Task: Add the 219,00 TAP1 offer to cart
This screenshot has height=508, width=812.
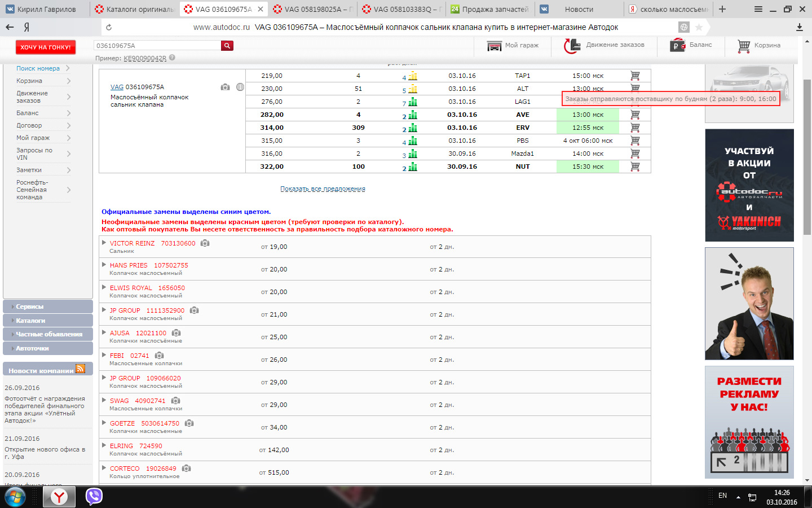Action: pyautogui.click(x=635, y=76)
